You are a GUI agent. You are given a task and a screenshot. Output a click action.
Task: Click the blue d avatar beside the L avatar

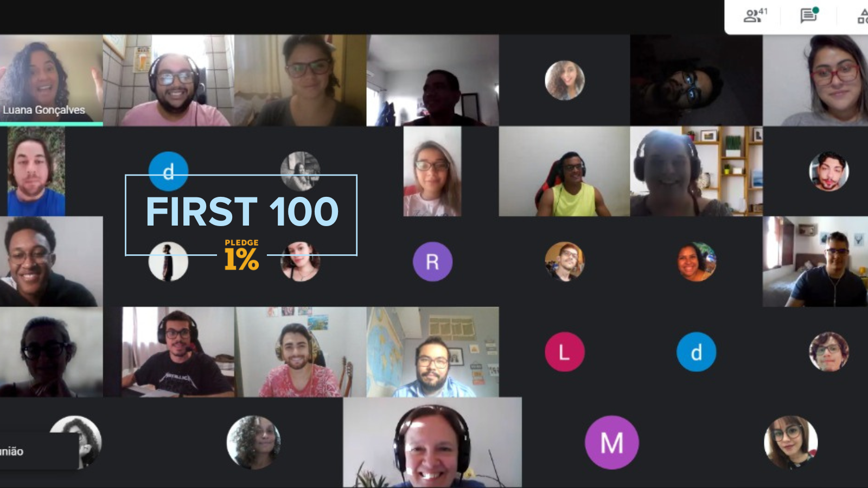click(x=696, y=352)
